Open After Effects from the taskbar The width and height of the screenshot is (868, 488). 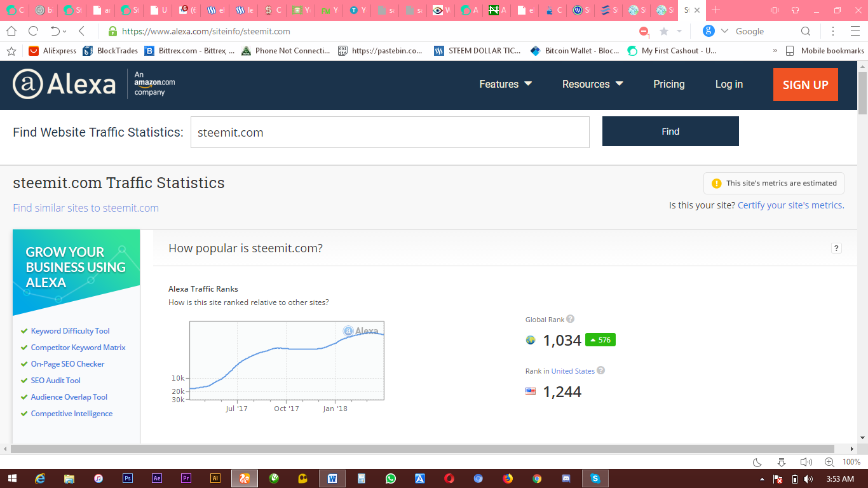157,478
